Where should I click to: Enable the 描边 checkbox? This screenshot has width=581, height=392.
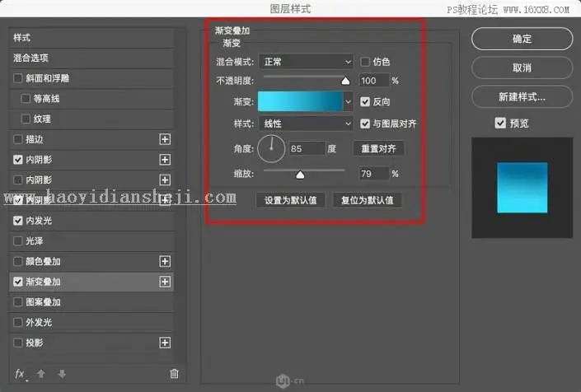pos(18,139)
